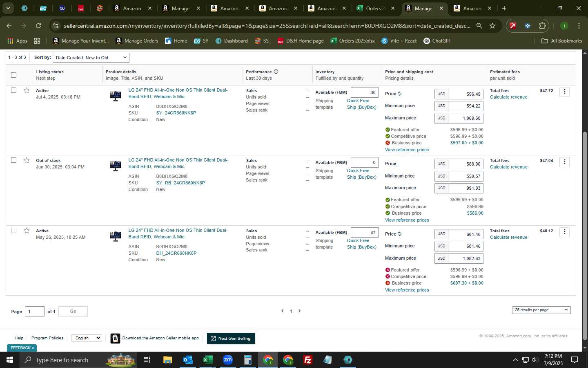This screenshot has height=368, width=588.
Task: Tick the checkbox for the Jul 4, 2025 listing
Action: tap(13, 90)
